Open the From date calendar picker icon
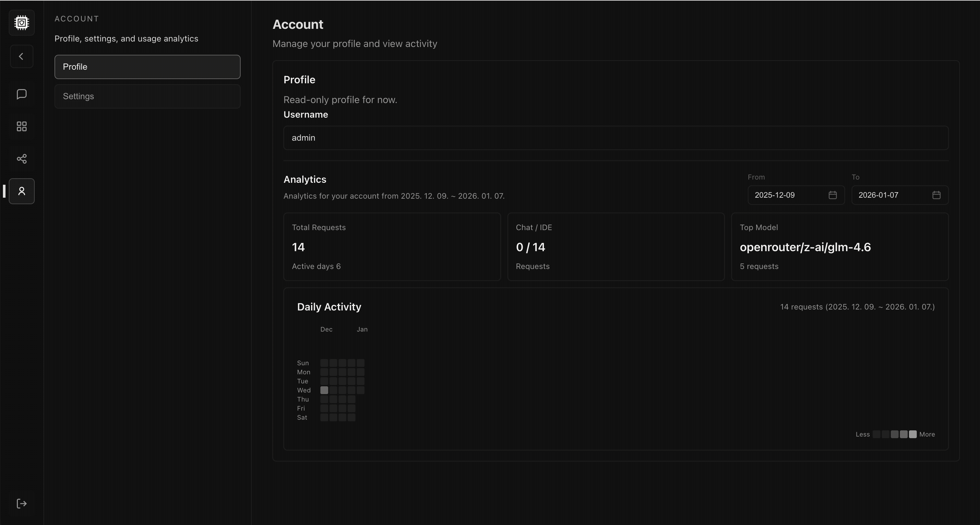 pyautogui.click(x=832, y=195)
